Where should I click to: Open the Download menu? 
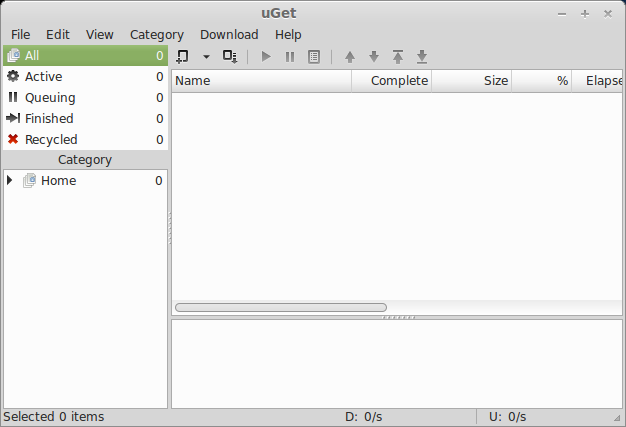pyautogui.click(x=229, y=35)
